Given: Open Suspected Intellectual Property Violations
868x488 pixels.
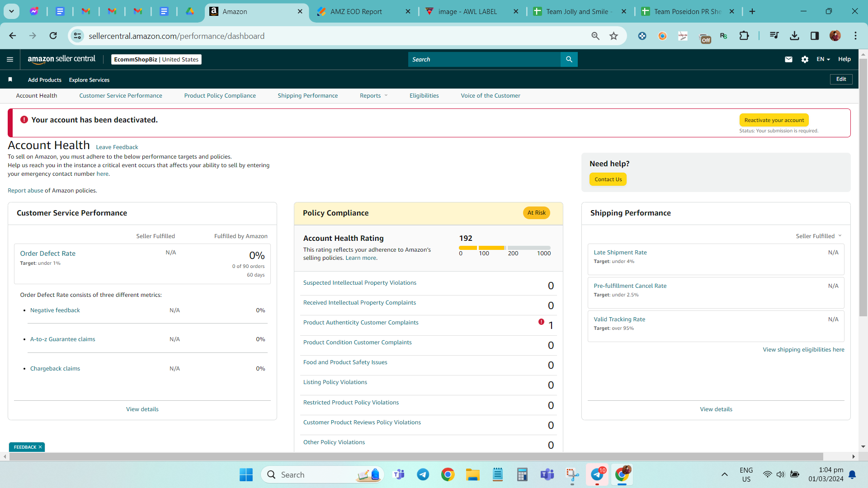Looking at the screenshot, I should click(360, 283).
